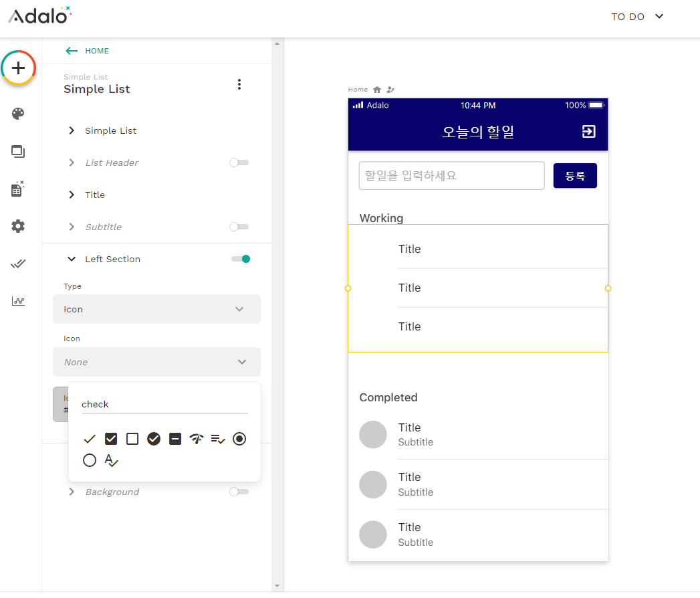Viewport: 700px width, 598px height.
Task: Enable the Background toggle
Action: coord(239,492)
